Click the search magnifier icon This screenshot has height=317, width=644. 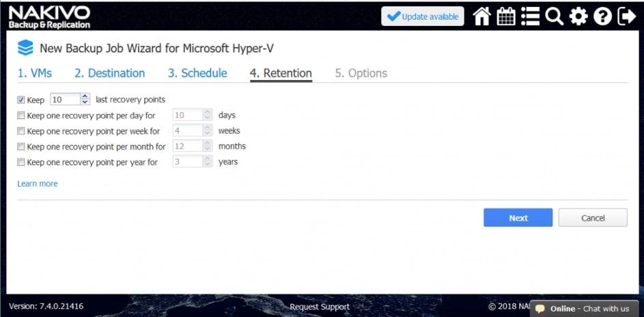tap(554, 16)
